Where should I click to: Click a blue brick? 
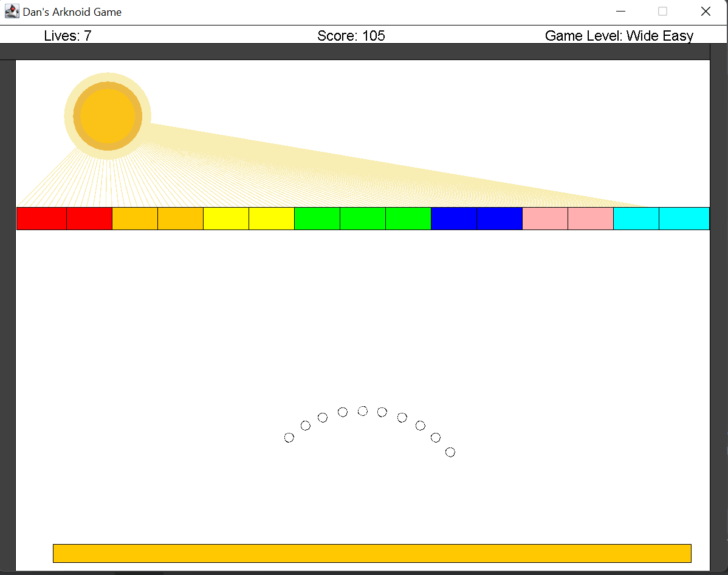coord(454,218)
